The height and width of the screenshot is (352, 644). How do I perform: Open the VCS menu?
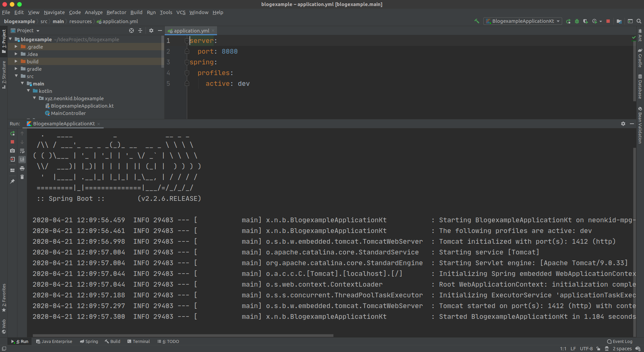181,12
